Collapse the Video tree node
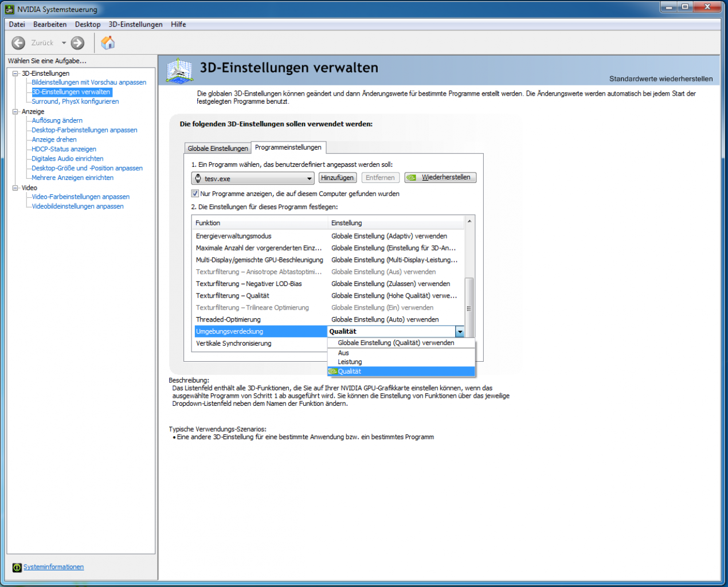The width and height of the screenshot is (728, 587). pyautogui.click(x=15, y=188)
